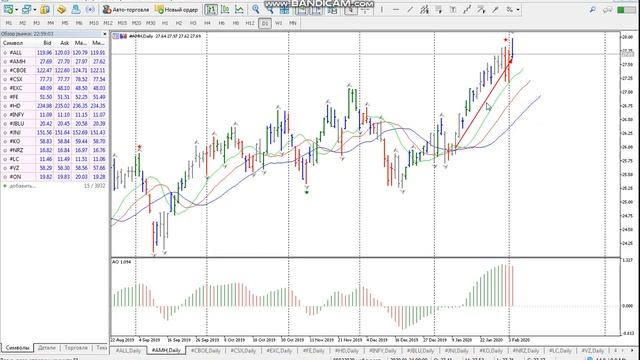This screenshot has height=360, width=640.
Task: Select the #NRZ symbol row
Action: tap(54, 150)
